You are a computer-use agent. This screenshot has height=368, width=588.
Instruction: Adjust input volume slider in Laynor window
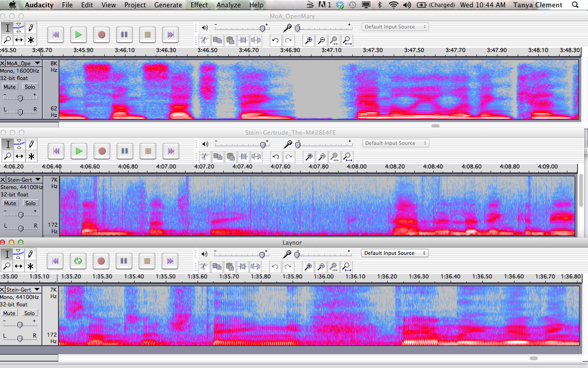(x=297, y=254)
